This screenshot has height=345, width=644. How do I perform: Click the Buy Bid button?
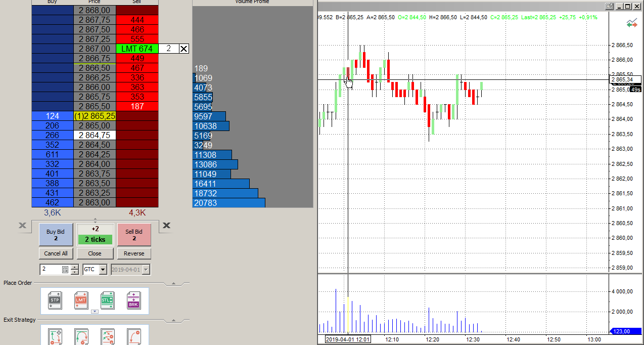(56, 235)
